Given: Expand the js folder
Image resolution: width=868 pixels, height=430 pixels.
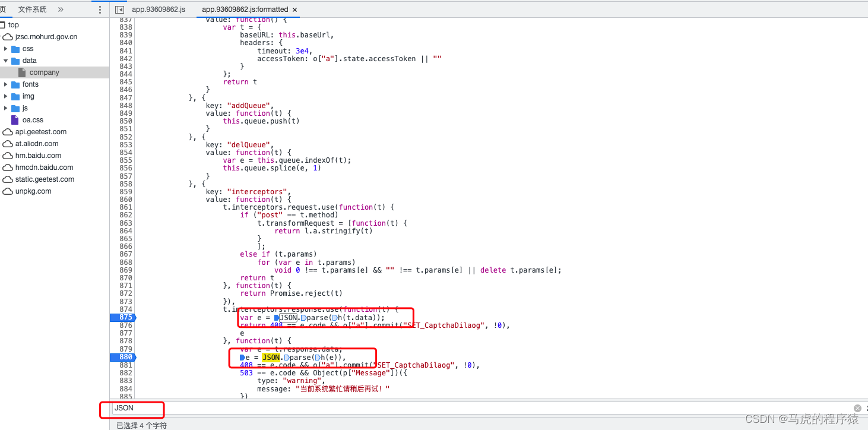Looking at the screenshot, I should 6,108.
